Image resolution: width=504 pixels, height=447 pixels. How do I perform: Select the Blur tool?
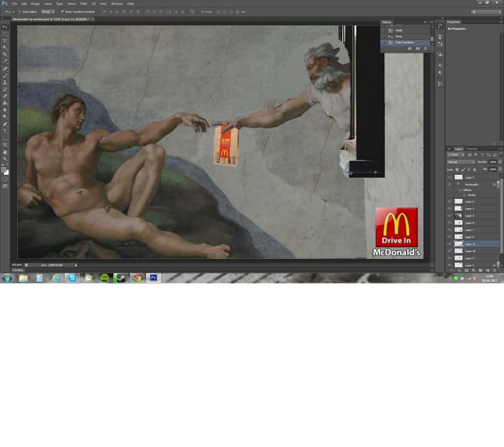pyautogui.click(x=5, y=110)
